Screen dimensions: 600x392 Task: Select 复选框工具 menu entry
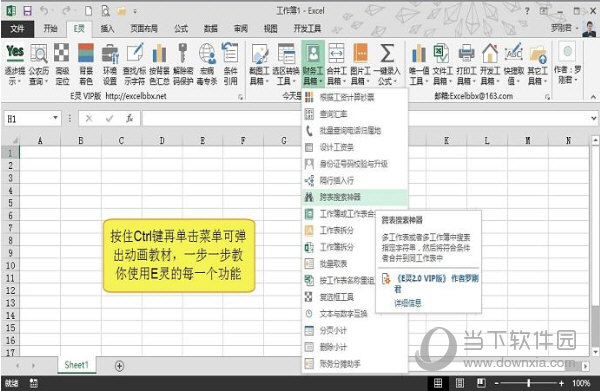[339, 297]
